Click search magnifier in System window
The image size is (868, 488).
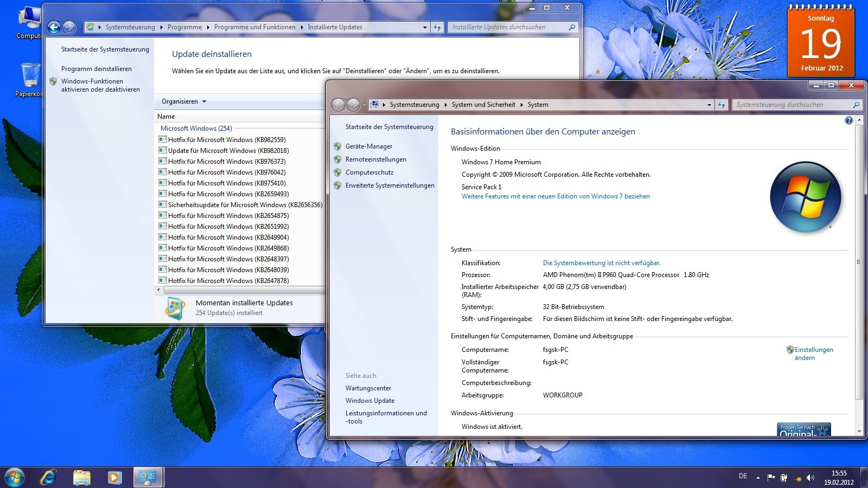tap(856, 105)
